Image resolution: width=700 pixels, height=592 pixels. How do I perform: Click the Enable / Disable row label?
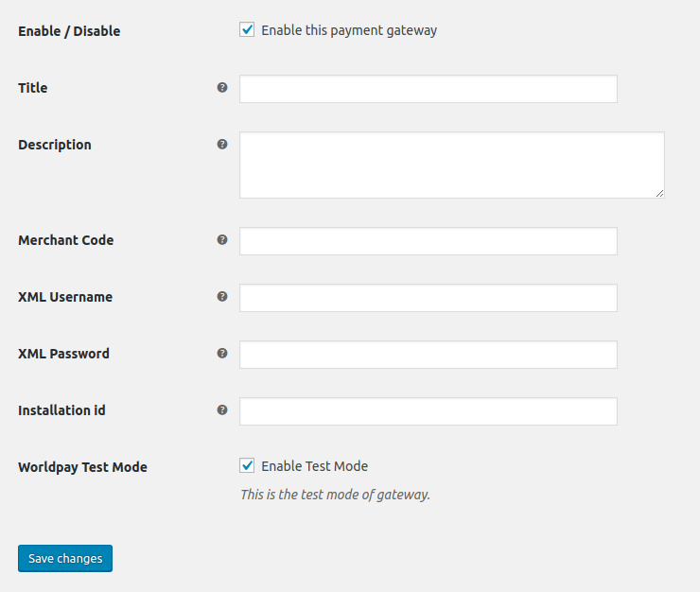click(x=69, y=31)
